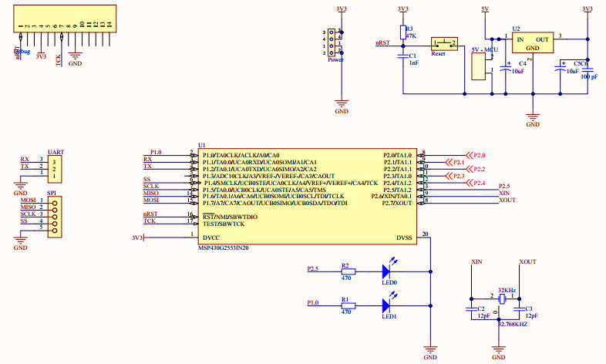Click the IN pin label of U2

tap(520, 39)
